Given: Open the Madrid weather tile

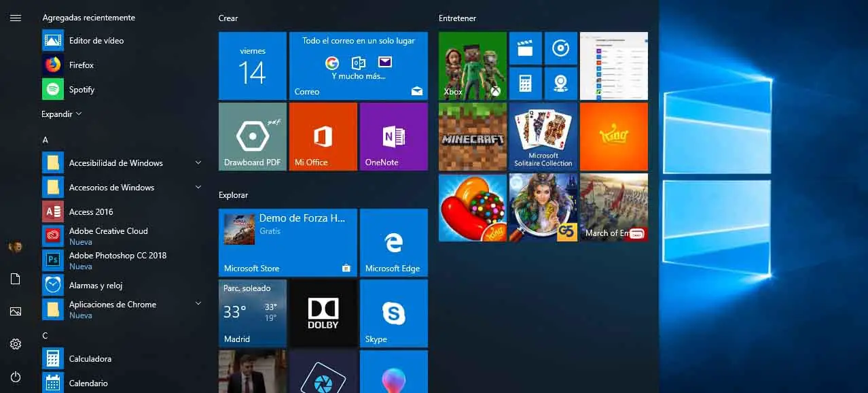Looking at the screenshot, I should click(x=253, y=313).
